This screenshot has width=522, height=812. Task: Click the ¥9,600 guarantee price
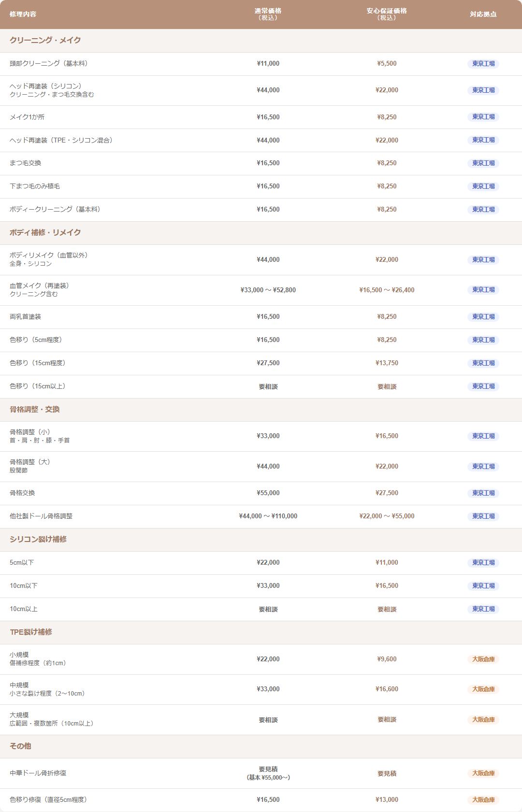point(387,659)
